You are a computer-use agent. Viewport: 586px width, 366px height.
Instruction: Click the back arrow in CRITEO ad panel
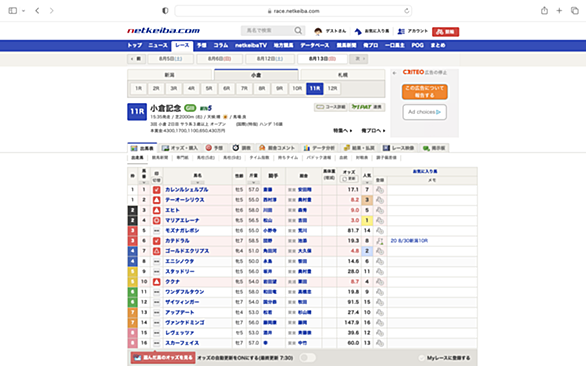coord(395,73)
